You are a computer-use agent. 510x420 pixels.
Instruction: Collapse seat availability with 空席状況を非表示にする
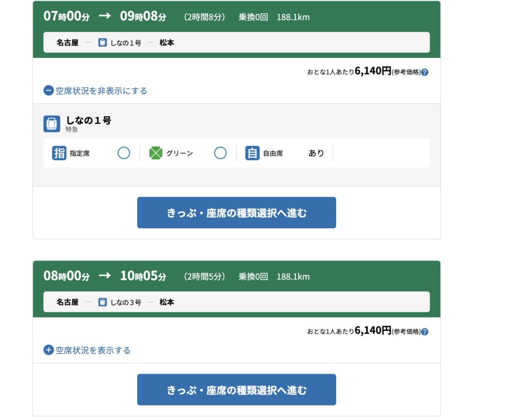(x=101, y=91)
